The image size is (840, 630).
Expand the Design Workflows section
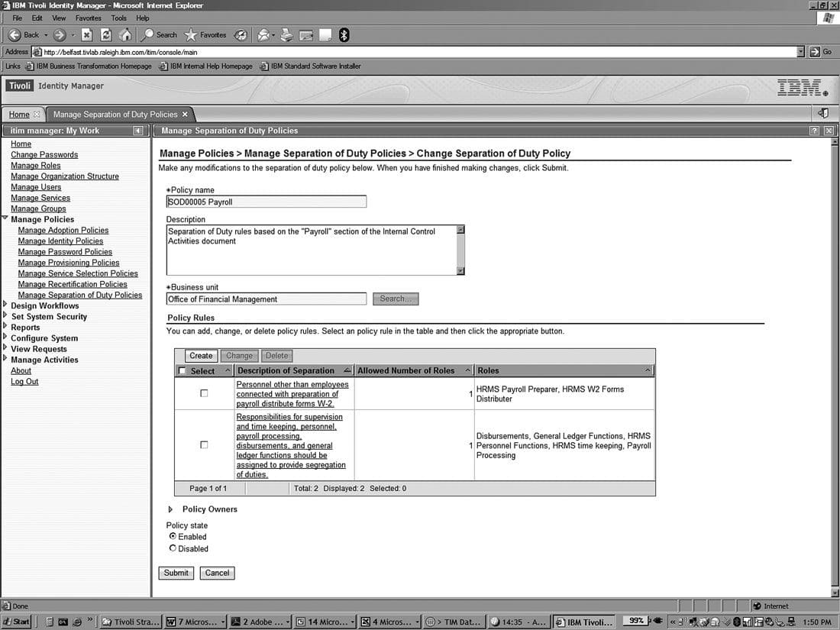[x=5, y=305]
